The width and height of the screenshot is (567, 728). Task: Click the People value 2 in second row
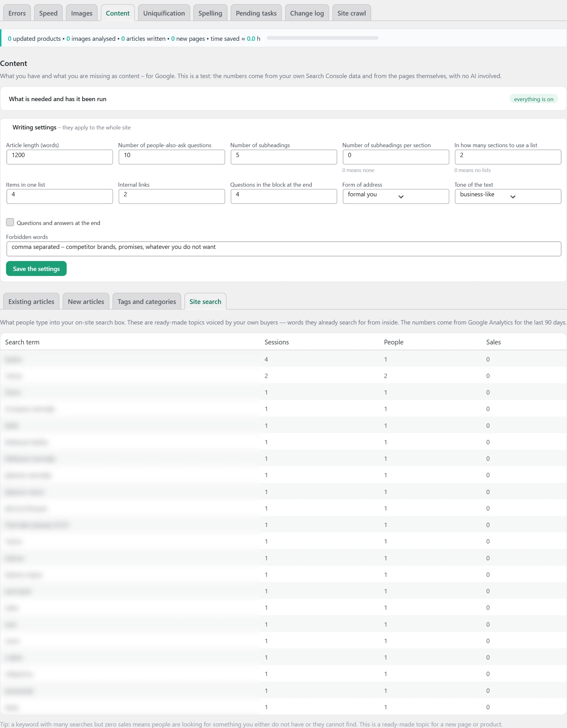385,376
